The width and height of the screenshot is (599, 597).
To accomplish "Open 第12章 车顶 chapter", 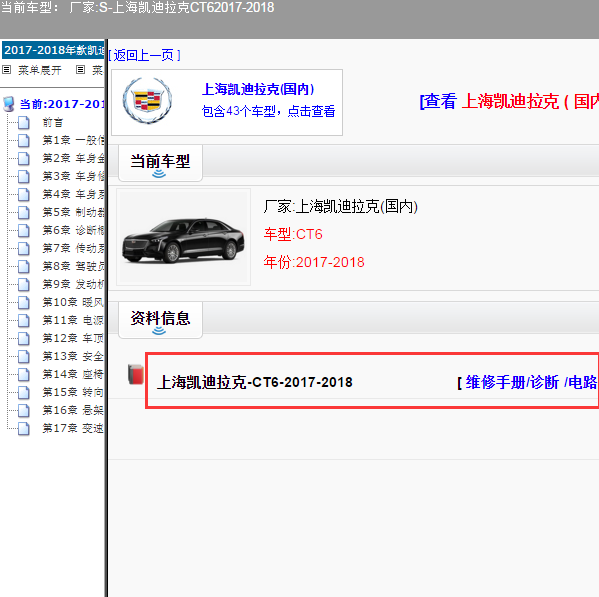I will tap(73, 338).
